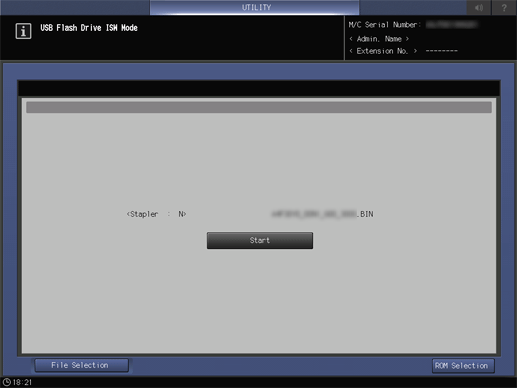Click the empty gray panel area below Start
The width and height of the screenshot is (517, 388).
(259, 300)
